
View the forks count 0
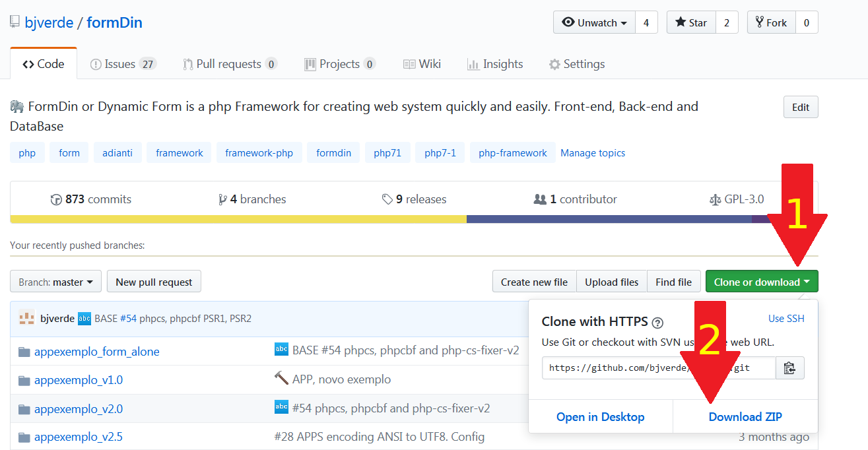807,22
